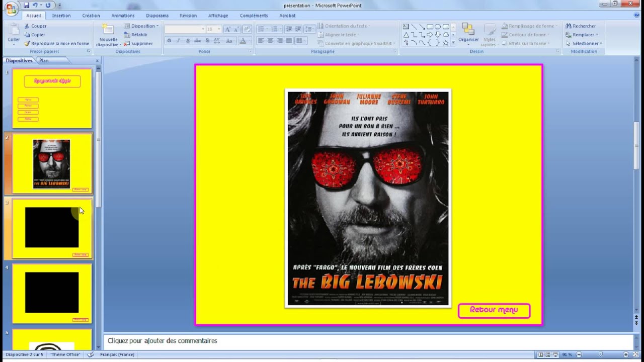
Task: Fit slide to the current window
Action: click(635, 354)
